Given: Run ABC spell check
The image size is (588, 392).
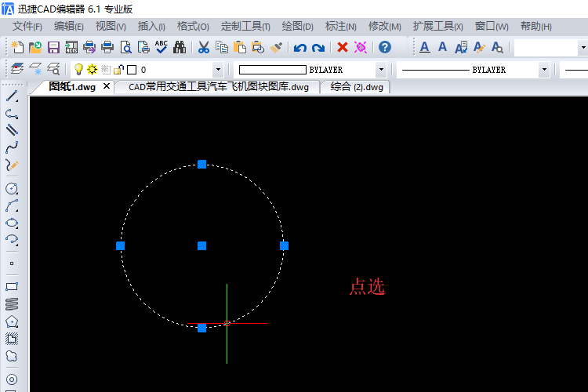Looking at the screenshot, I should pos(162,47).
